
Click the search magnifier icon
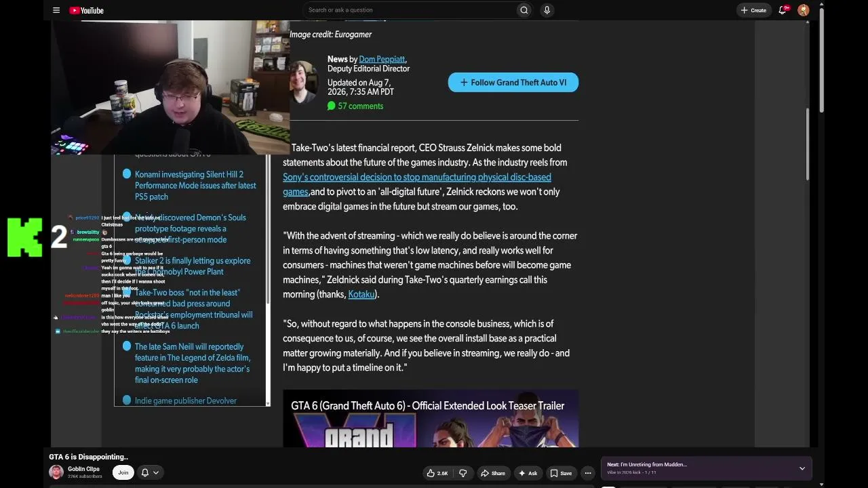524,10
